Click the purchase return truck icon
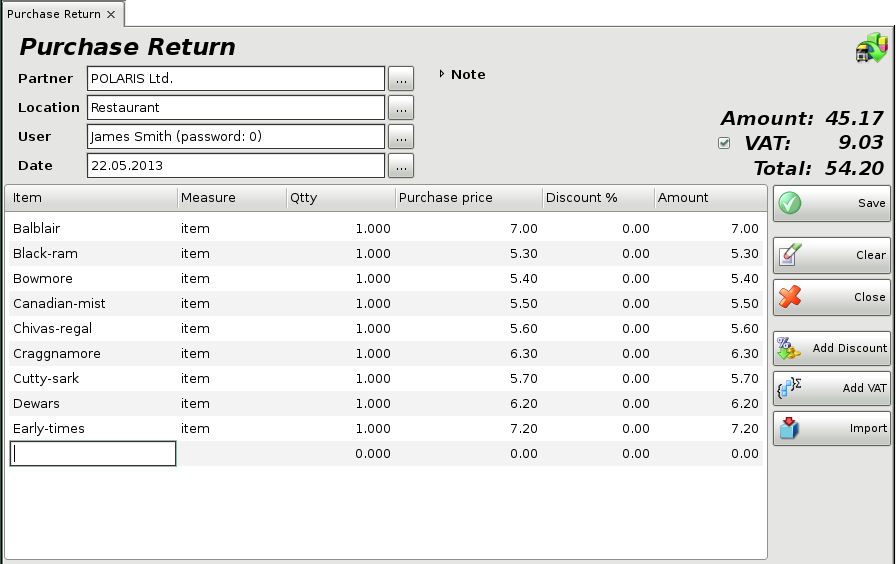This screenshot has height=564, width=896. pos(870,48)
